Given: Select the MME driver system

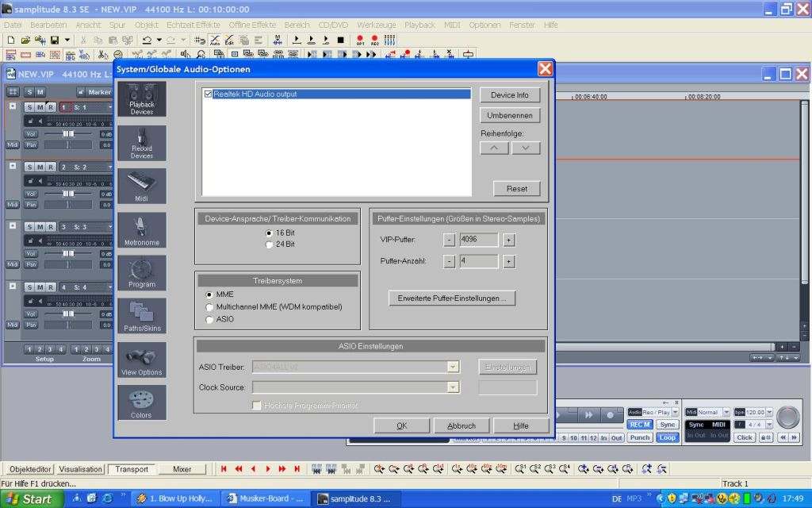Looking at the screenshot, I should 209,294.
